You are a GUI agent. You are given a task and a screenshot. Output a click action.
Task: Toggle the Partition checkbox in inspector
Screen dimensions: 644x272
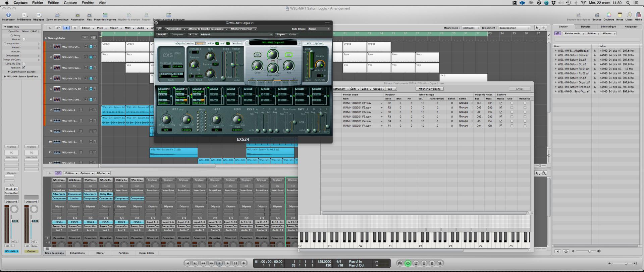(x=23, y=67)
